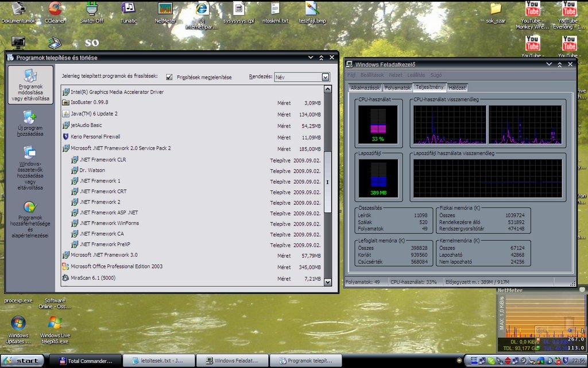
Task: Open the NetMeter desktop icon
Action: click(x=165, y=9)
